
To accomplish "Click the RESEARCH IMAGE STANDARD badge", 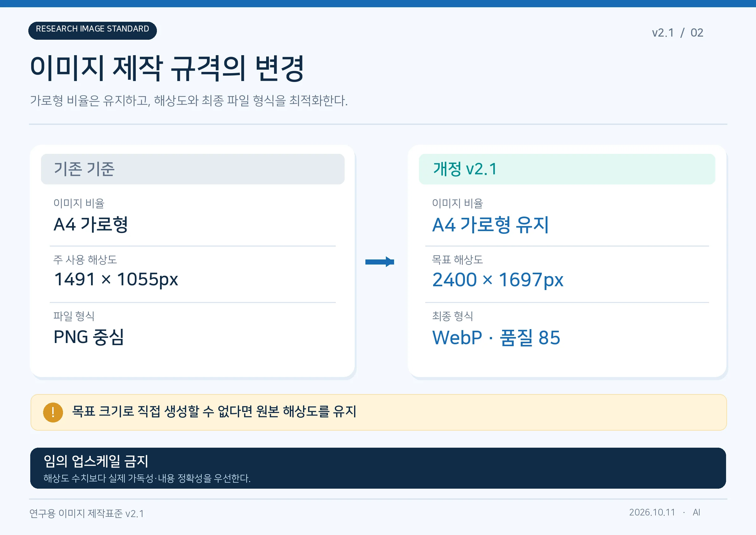I will click(93, 31).
